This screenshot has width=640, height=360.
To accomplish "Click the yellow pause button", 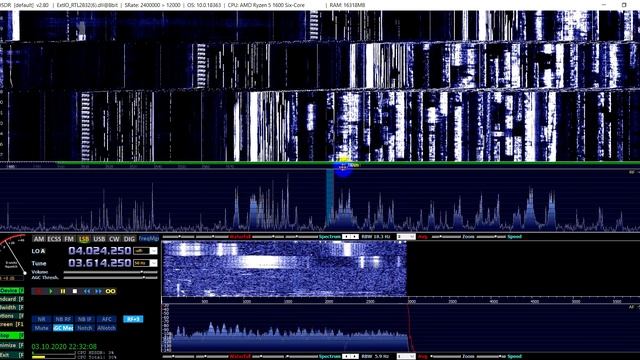I will click(x=63, y=291).
